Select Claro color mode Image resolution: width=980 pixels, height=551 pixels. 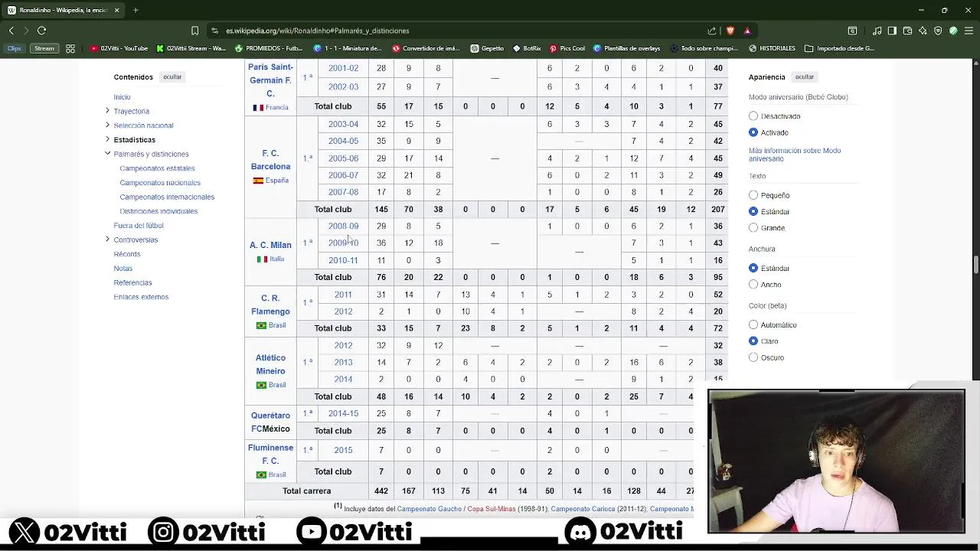753,341
